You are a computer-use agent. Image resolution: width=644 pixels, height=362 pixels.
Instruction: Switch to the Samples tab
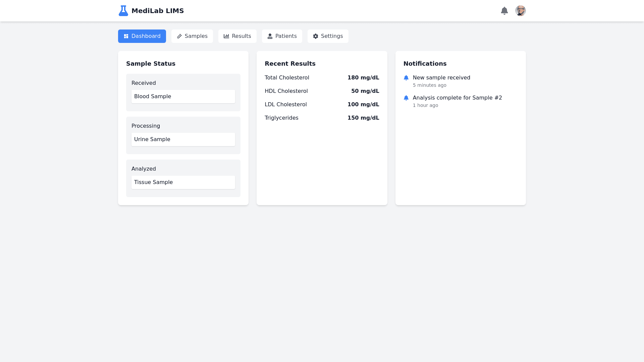click(192, 36)
